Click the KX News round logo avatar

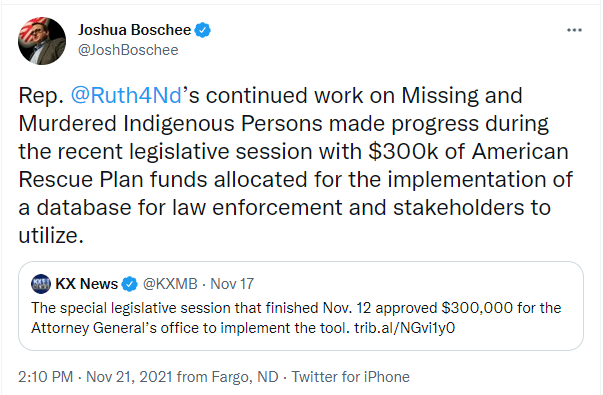pyautogui.click(x=41, y=284)
